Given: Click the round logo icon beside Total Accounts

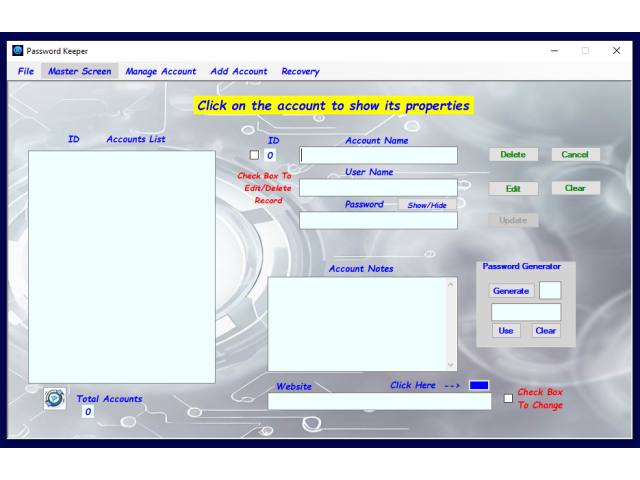Looking at the screenshot, I should (55, 399).
